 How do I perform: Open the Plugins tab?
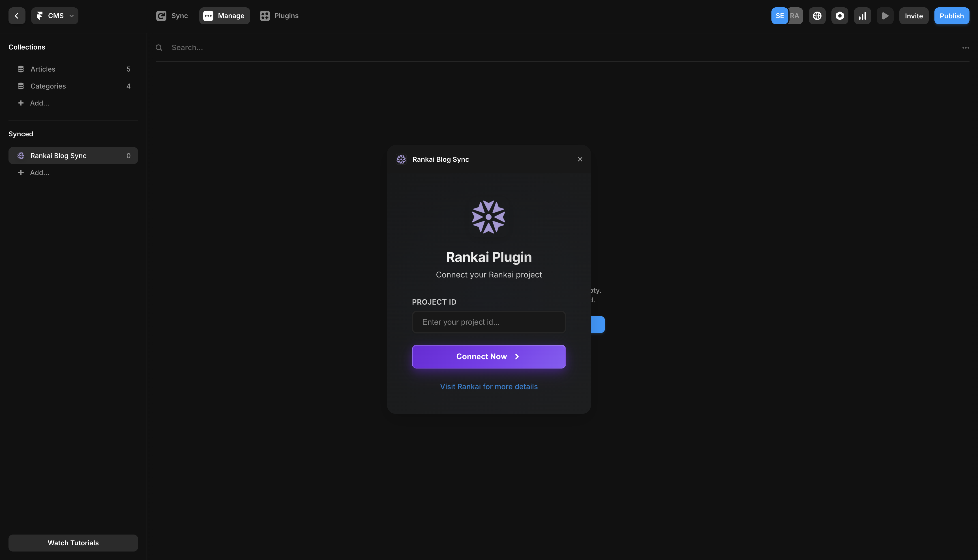279,16
